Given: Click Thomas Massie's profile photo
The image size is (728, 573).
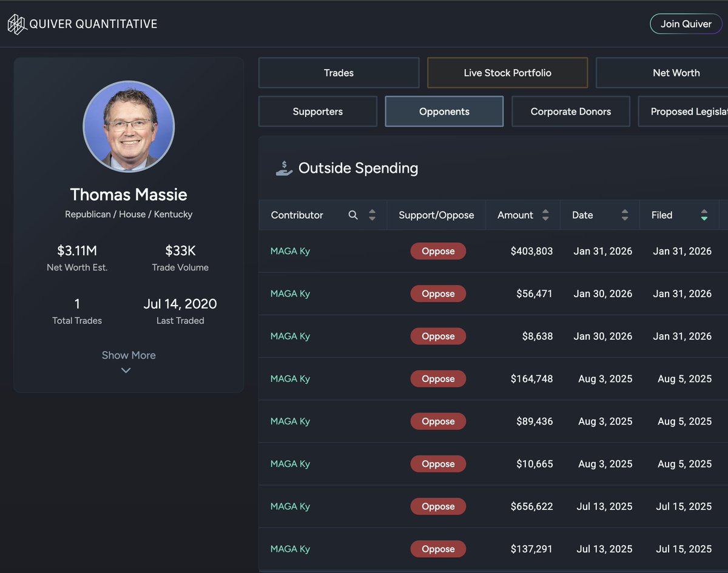Looking at the screenshot, I should 129,126.
